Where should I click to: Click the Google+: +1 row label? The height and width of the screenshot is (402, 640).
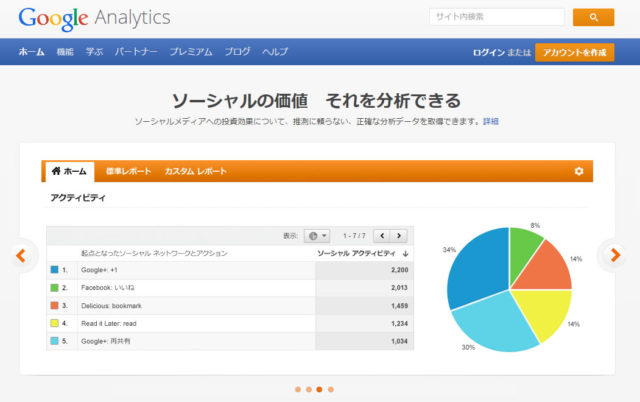click(99, 270)
